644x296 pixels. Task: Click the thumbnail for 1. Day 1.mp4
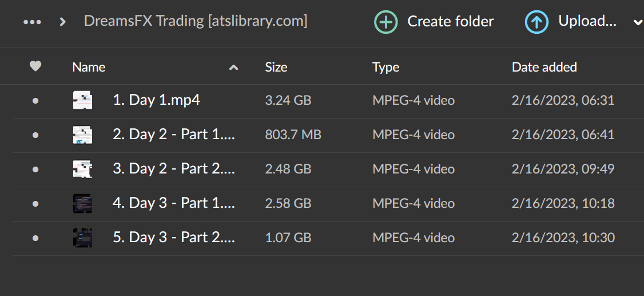click(x=83, y=100)
